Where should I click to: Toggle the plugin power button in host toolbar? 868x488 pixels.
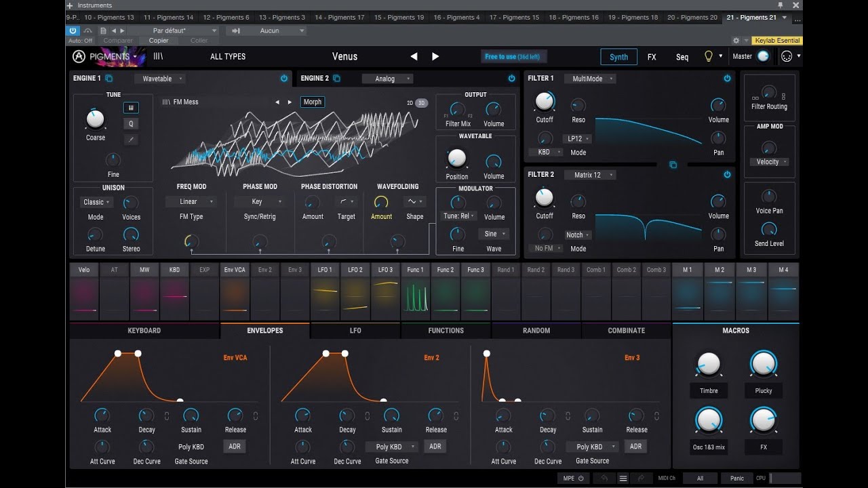(x=73, y=30)
